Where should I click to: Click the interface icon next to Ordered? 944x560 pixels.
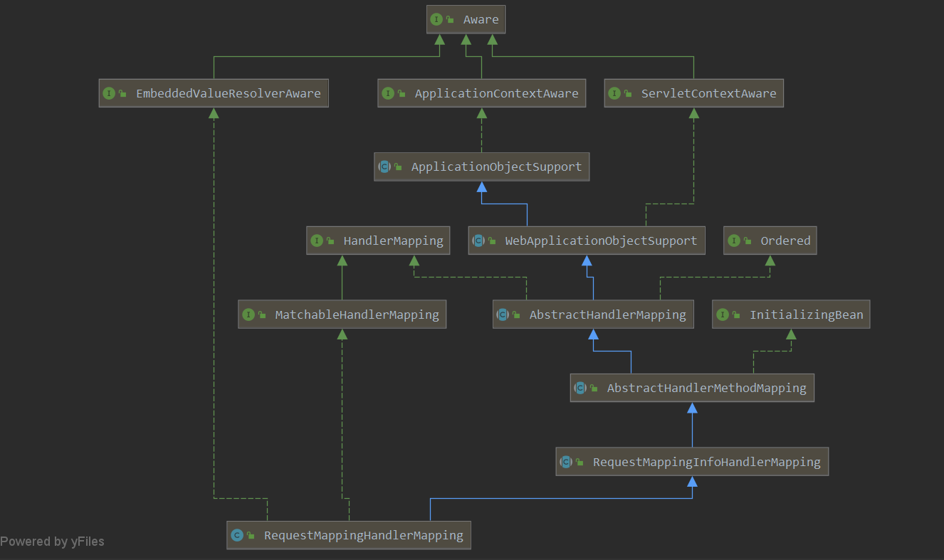(x=734, y=241)
